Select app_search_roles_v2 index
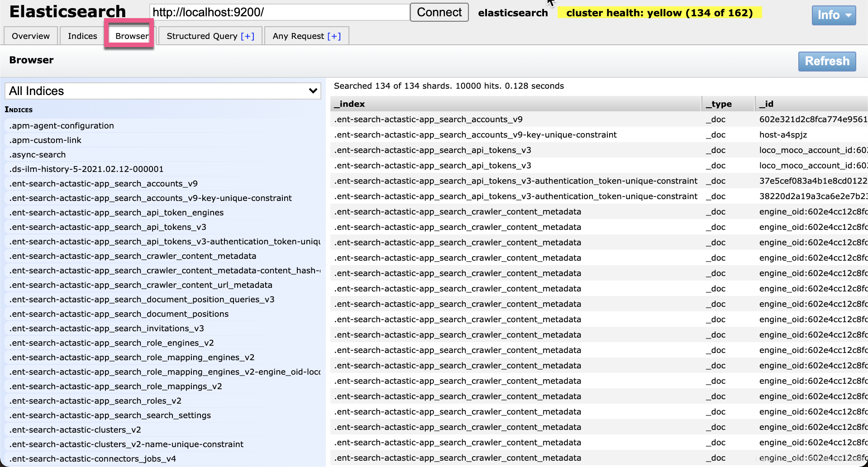Image resolution: width=868 pixels, height=467 pixels. point(163,401)
